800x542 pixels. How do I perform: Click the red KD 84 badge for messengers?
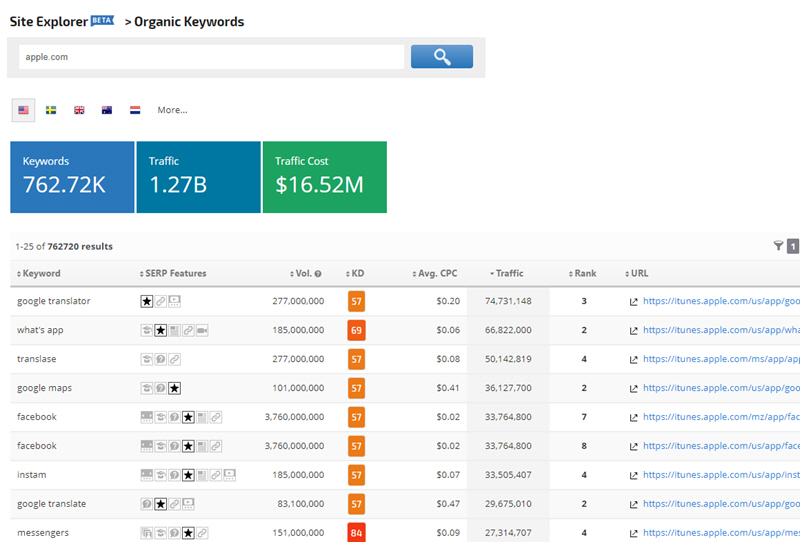[355, 532]
